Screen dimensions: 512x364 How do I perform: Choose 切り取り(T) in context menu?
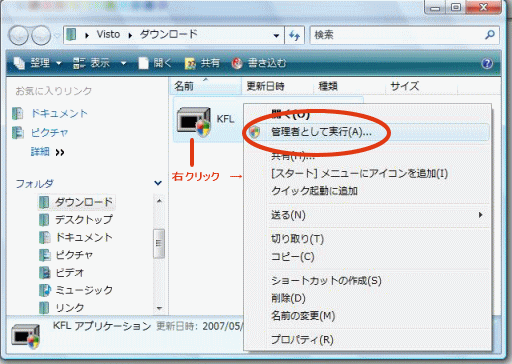(x=367, y=239)
